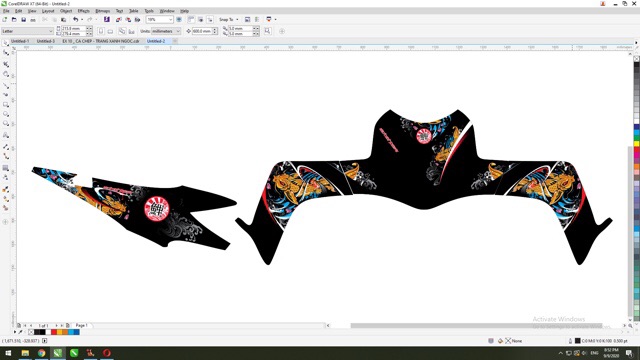
Task: Pick red swatch in document palette
Action: pyautogui.click(x=53, y=332)
